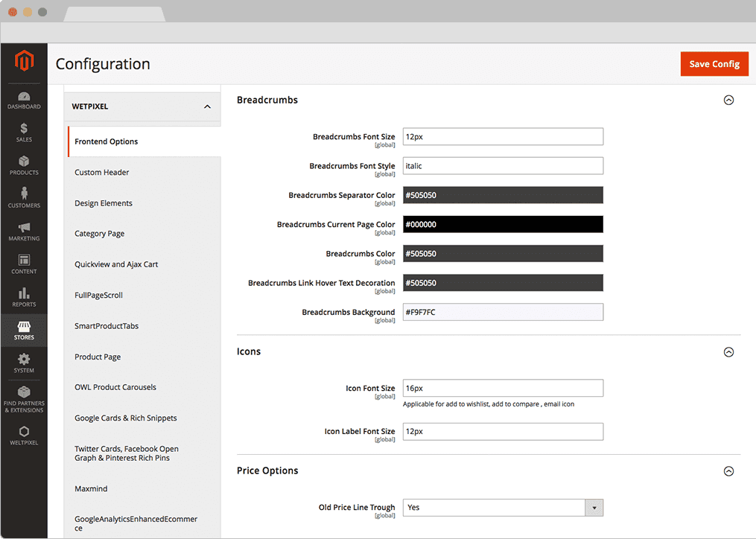The image size is (756, 539).
Task: Open Quickview and Ajax Cart settings
Action: click(x=116, y=264)
